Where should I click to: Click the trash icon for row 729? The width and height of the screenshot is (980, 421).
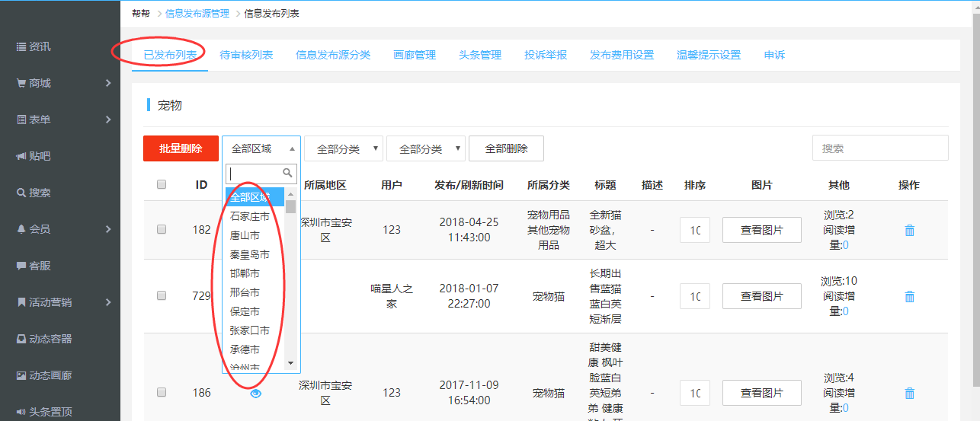pyautogui.click(x=909, y=296)
